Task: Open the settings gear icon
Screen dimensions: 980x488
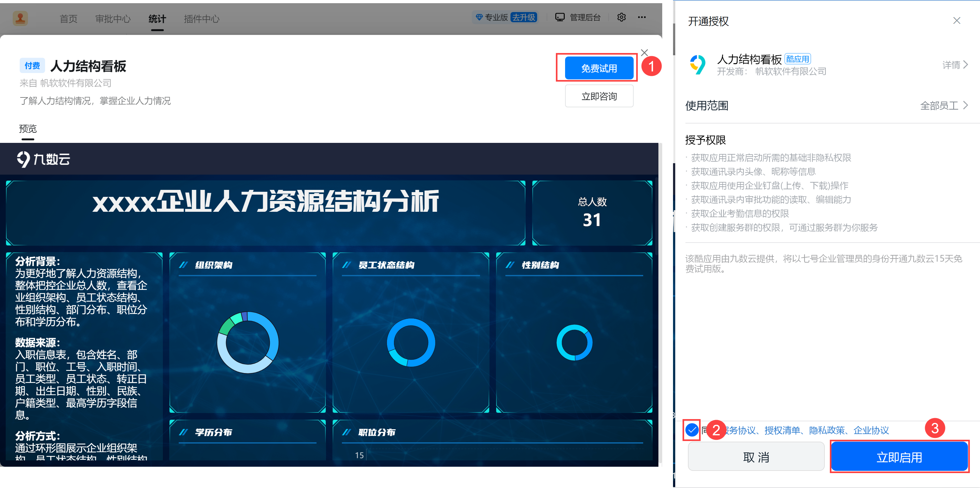Action: (x=621, y=17)
